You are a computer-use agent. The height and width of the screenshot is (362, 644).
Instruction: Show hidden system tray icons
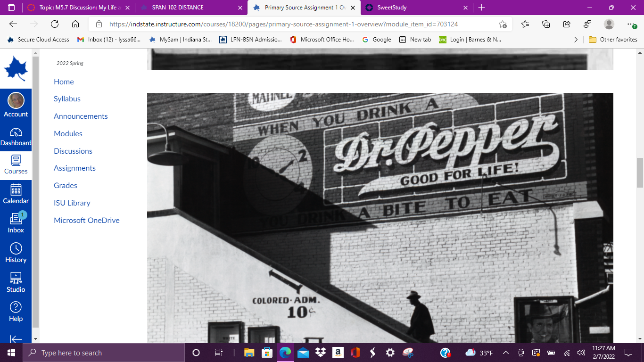point(506,353)
